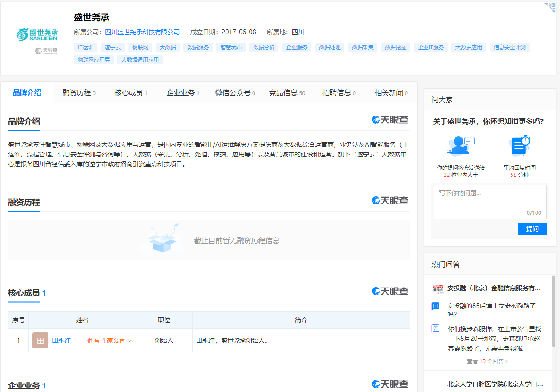This screenshot has height=392, width=560.
Task: Switch to the 相关新闻 tab
Action: pyautogui.click(x=391, y=92)
